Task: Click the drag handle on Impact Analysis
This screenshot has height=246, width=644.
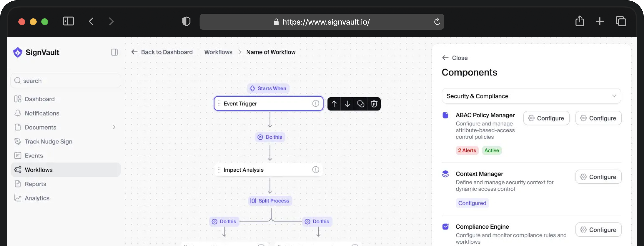Action: (x=219, y=170)
